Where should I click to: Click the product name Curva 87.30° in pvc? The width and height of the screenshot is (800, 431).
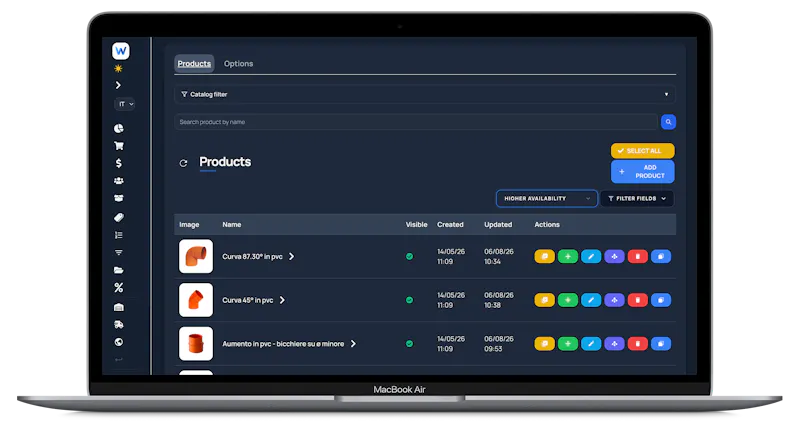tap(253, 257)
